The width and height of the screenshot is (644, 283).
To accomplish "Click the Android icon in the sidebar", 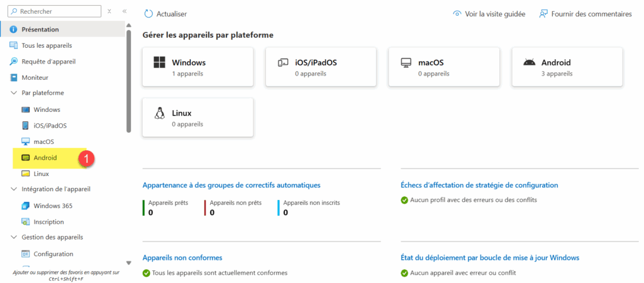I will 25,158.
